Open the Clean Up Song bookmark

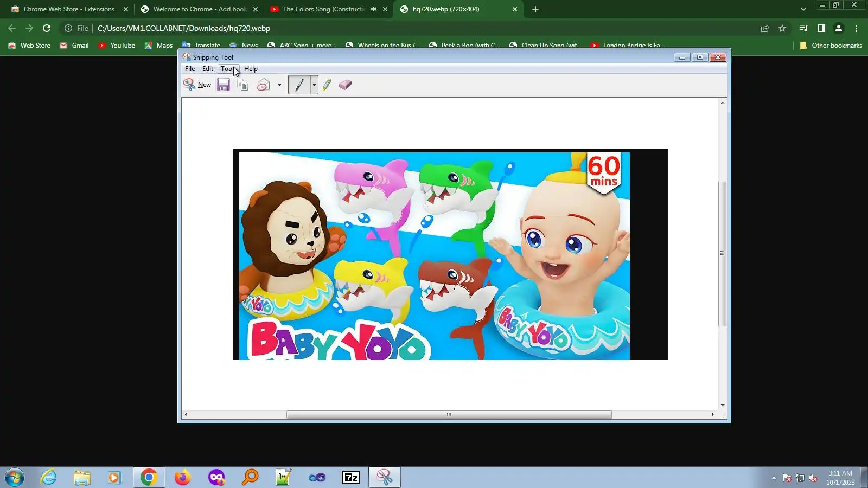[x=545, y=46]
